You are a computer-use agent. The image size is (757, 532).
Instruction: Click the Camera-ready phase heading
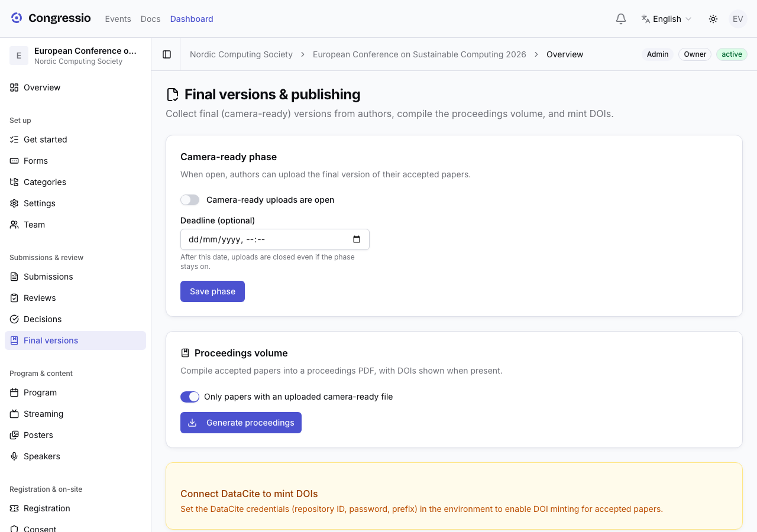(228, 157)
